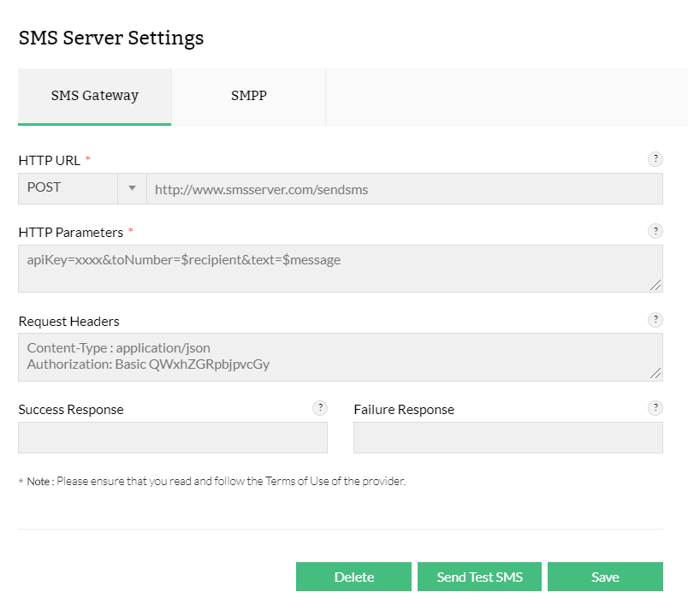Click the Failure Response help icon
Screen dimensions: 688x616
coord(655,408)
